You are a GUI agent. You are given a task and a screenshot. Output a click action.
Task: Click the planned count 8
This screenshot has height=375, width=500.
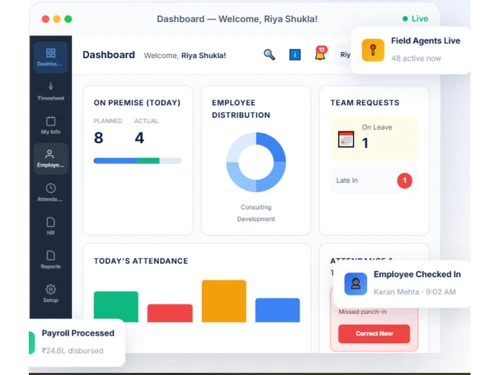[x=99, y=138]
